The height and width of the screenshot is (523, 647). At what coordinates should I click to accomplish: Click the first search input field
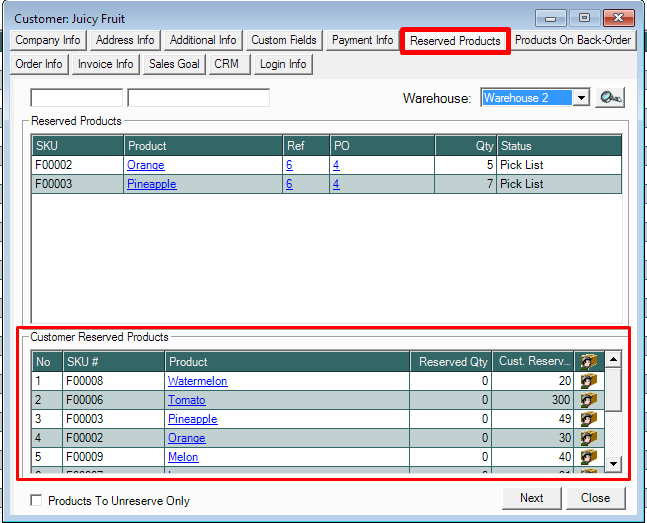76,98
